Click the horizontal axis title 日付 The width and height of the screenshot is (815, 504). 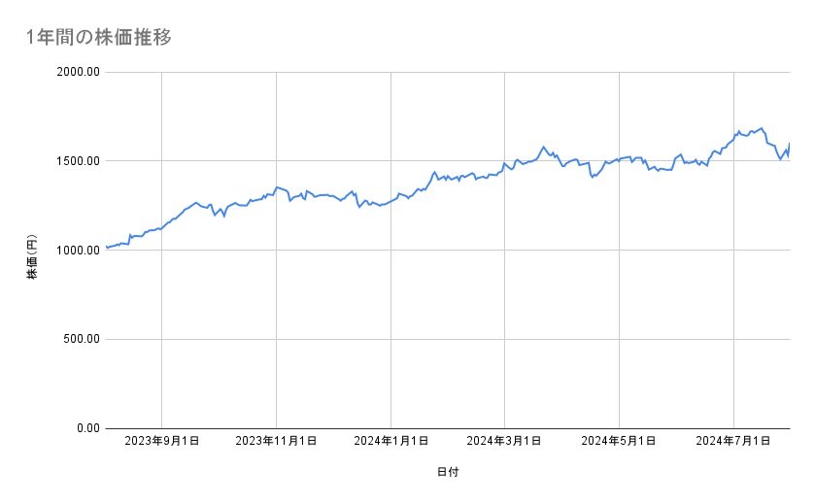[448, 472]
